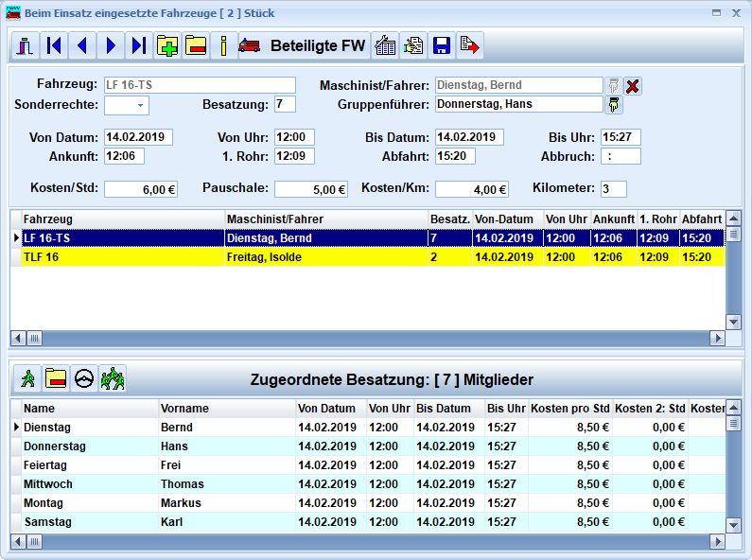Edit the Von Datum field
The image size is (752, 560).
(x=139, y=137)
